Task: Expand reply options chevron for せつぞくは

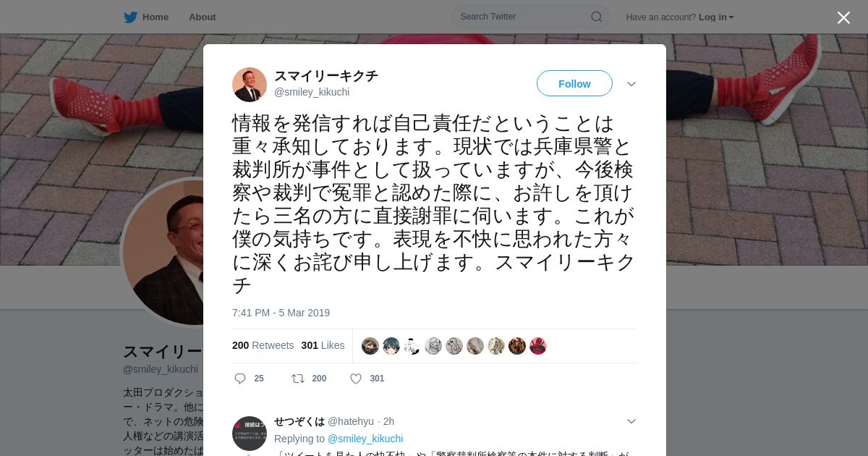Action: coord(631,421)
